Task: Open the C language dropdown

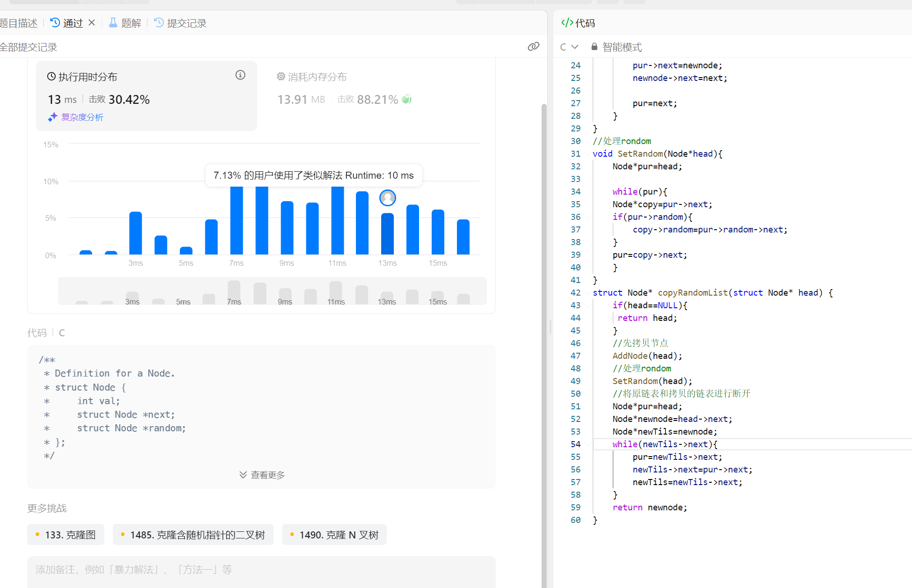Action: pyautogui.click(x=569, y=47)
